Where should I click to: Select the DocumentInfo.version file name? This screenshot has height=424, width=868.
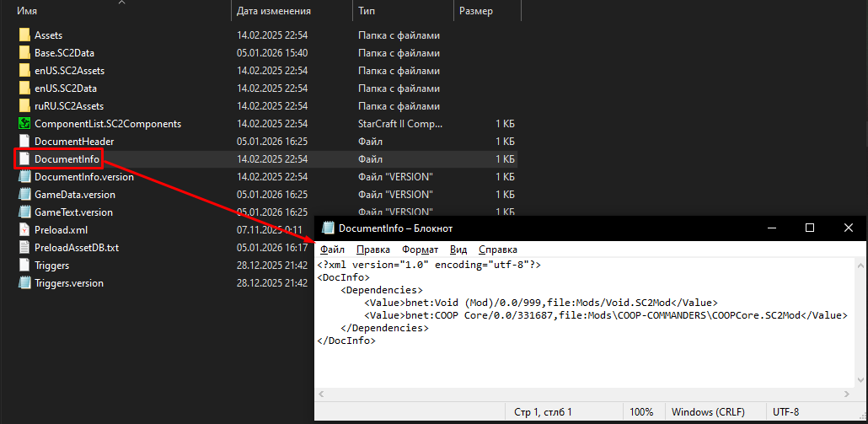[x=84, y=177]
